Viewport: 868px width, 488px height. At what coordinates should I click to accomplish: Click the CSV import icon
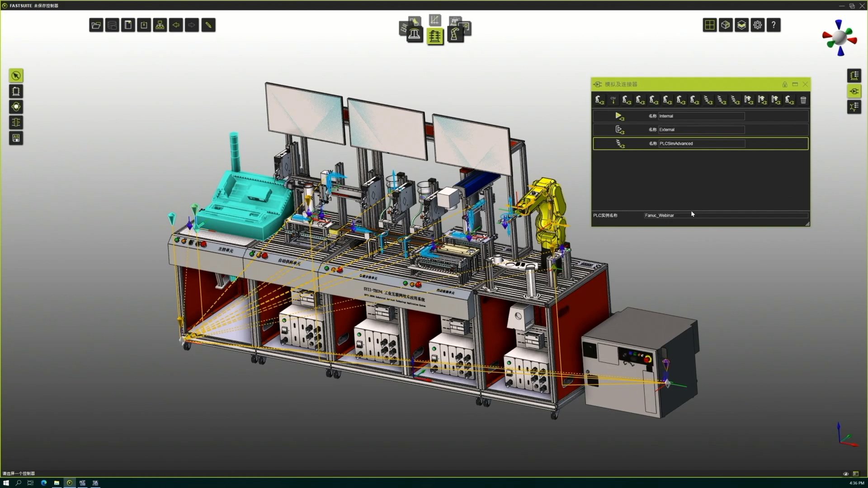[x=613, y=100]
